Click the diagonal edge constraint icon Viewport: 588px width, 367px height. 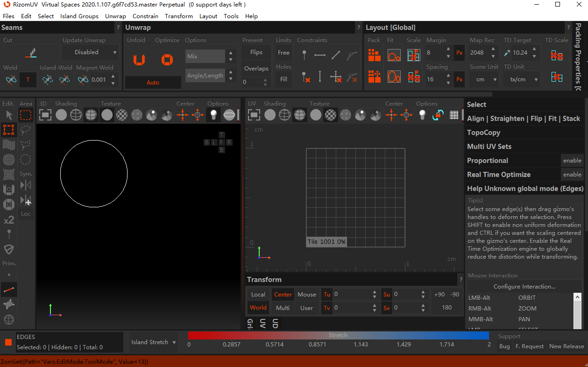pyautogui.click(x=336, y=55)
